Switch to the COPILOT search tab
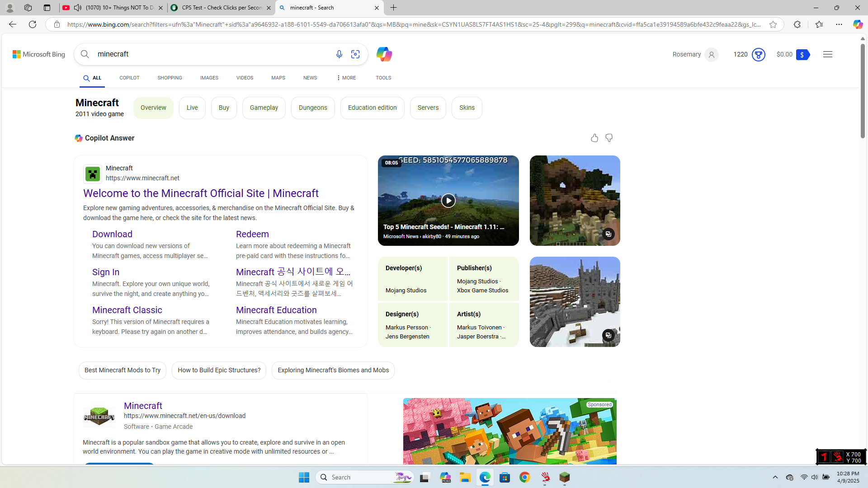The width and height of the screenshot is (868, 488). (x=129, y=78)
